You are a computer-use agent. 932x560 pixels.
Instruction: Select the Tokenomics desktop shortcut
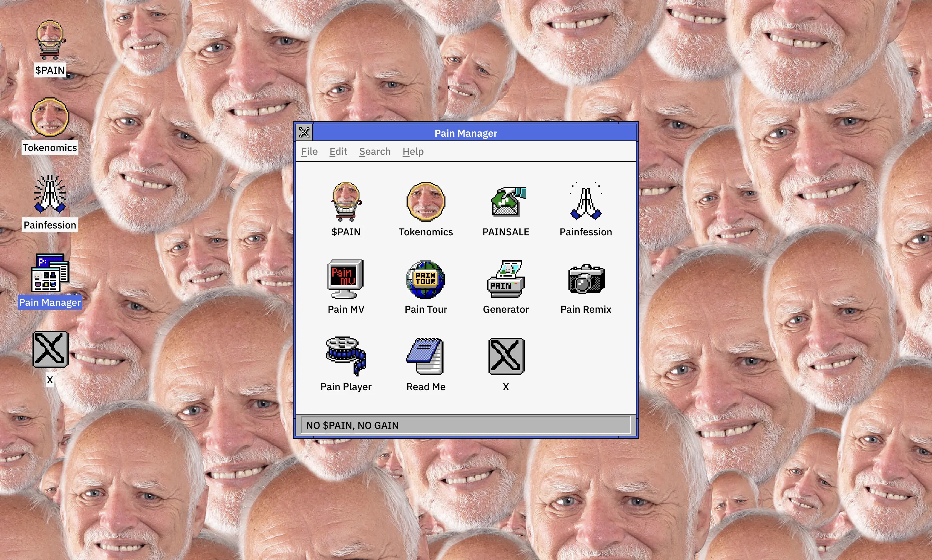50,118
